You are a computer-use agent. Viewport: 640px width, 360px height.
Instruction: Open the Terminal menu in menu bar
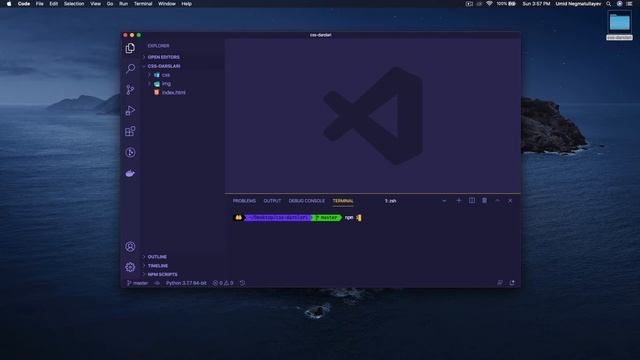[x=143, y=4]
